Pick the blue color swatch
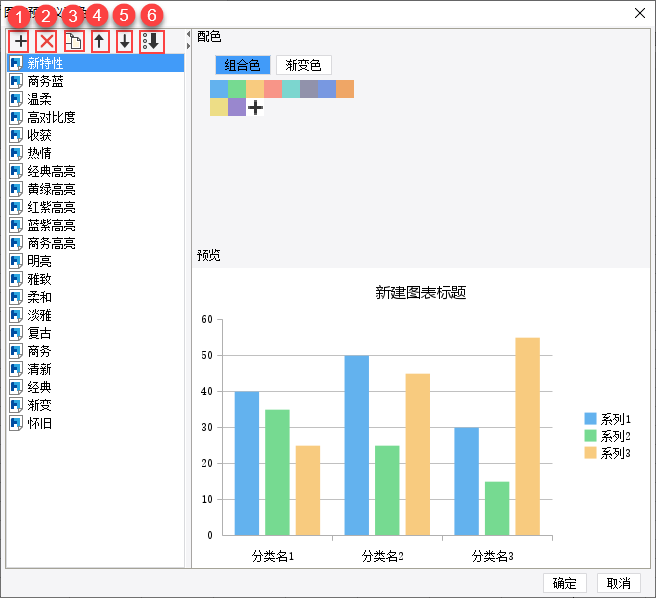The height and width of the screenshot is (598, 656). click(219, 89)
